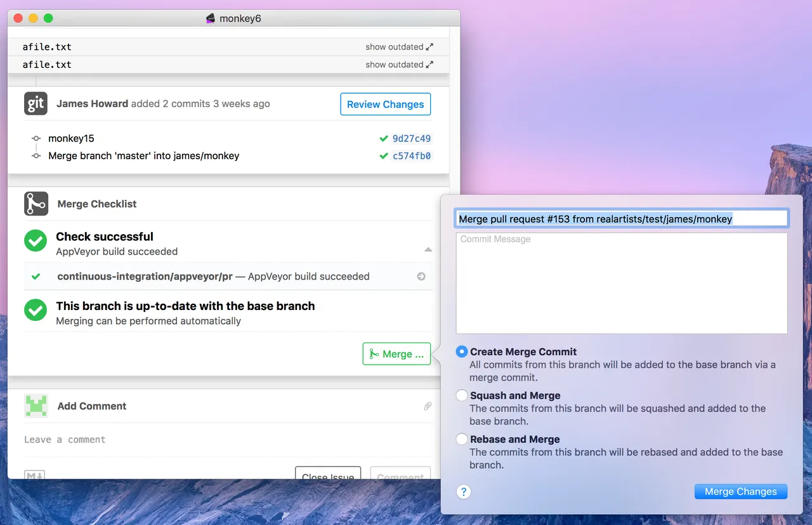This screenshot has width=812, height=525.
Task: Open commit link 9d27c49
Action: pos(411,138)
